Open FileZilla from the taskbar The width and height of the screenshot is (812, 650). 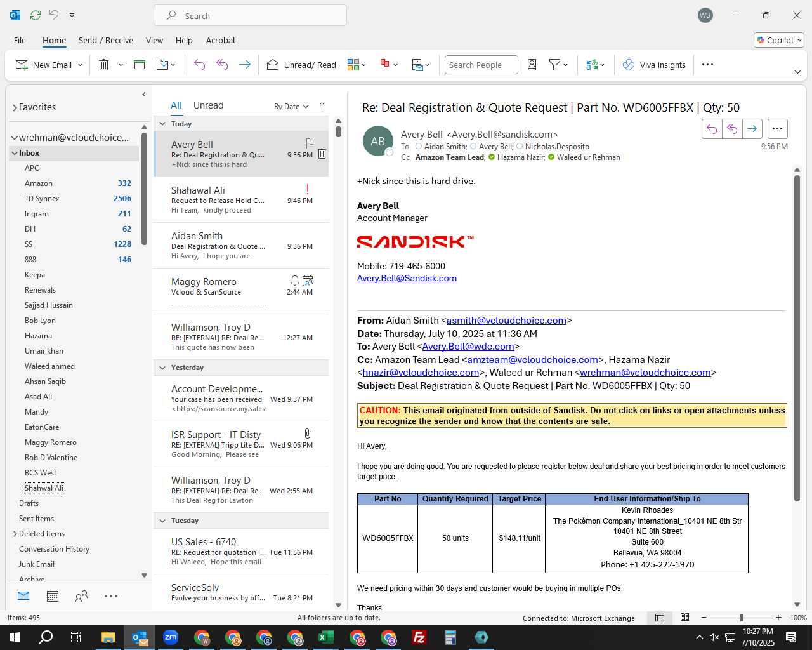click(x=419, y=637)
